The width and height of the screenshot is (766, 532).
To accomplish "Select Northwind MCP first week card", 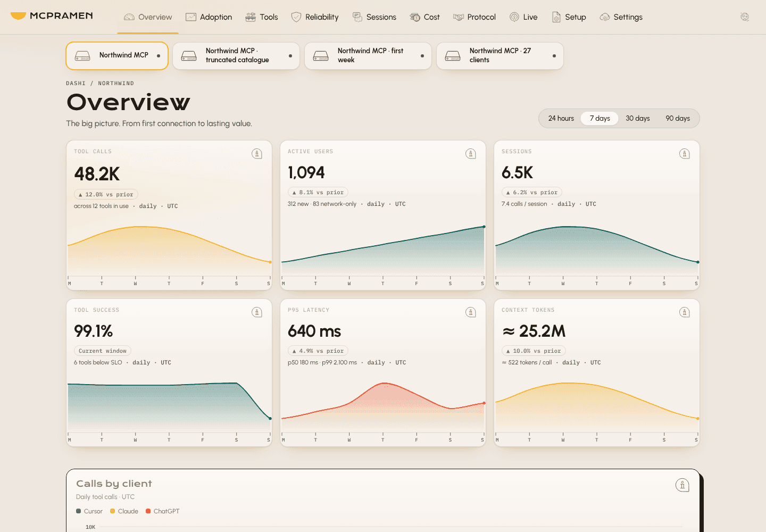I will pyautogui.click(x=368, y=56).
